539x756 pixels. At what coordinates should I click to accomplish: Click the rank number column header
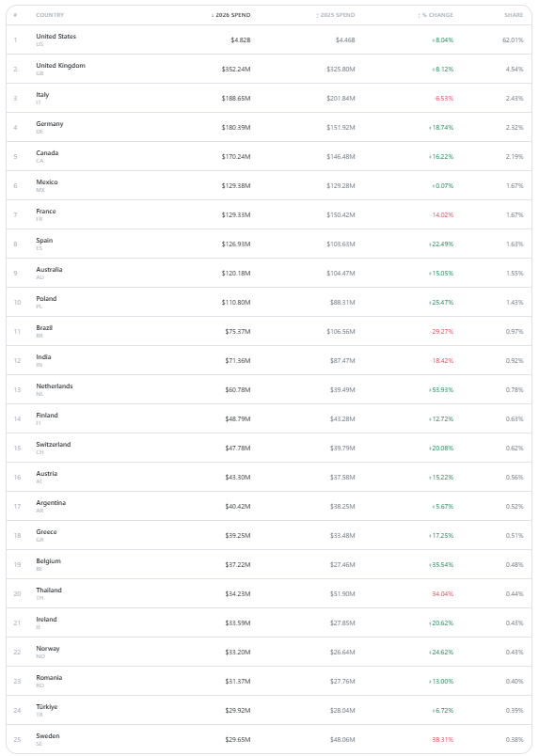click(x=15, y=15)
